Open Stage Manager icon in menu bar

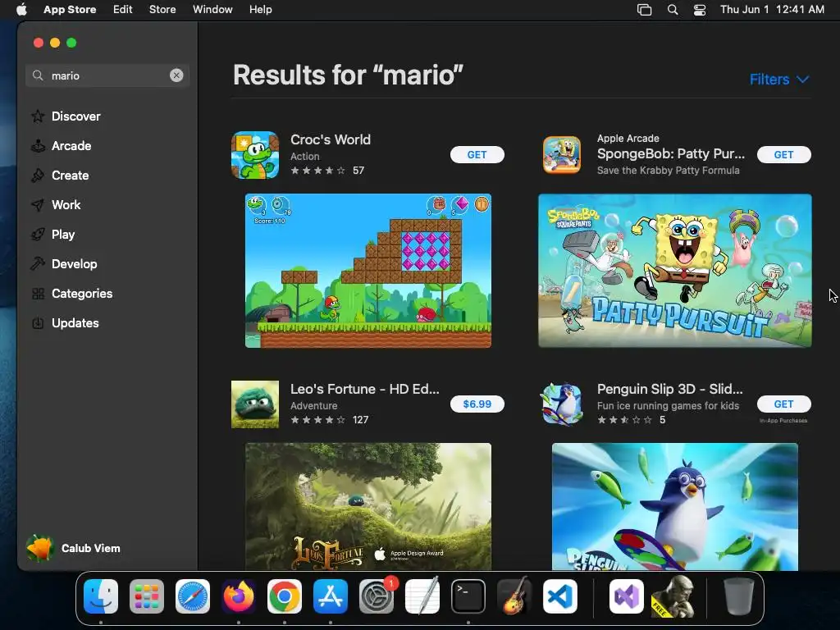(645, 10)
